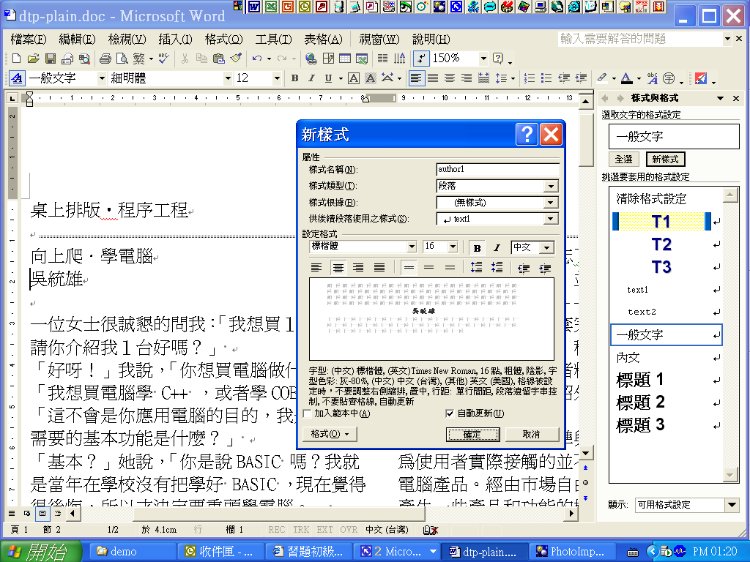The width and height of the screenshot is (750, 562).
Task: Click the Paste clipboard icon
Action: (219, 58)
